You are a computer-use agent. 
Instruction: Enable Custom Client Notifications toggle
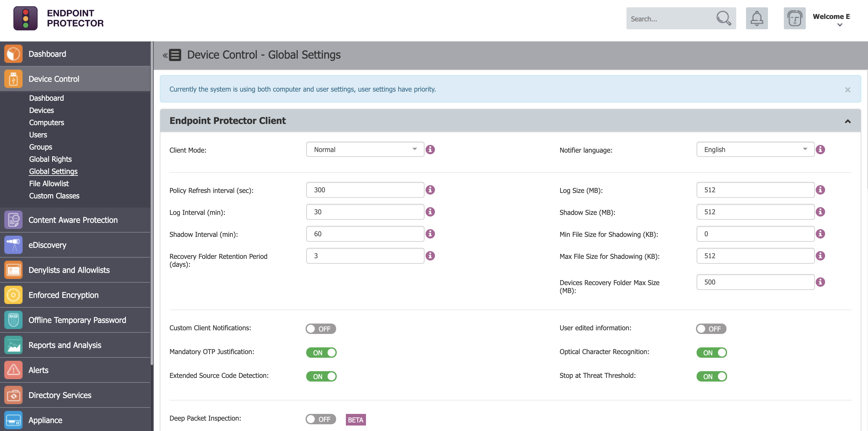coord(321,328)
